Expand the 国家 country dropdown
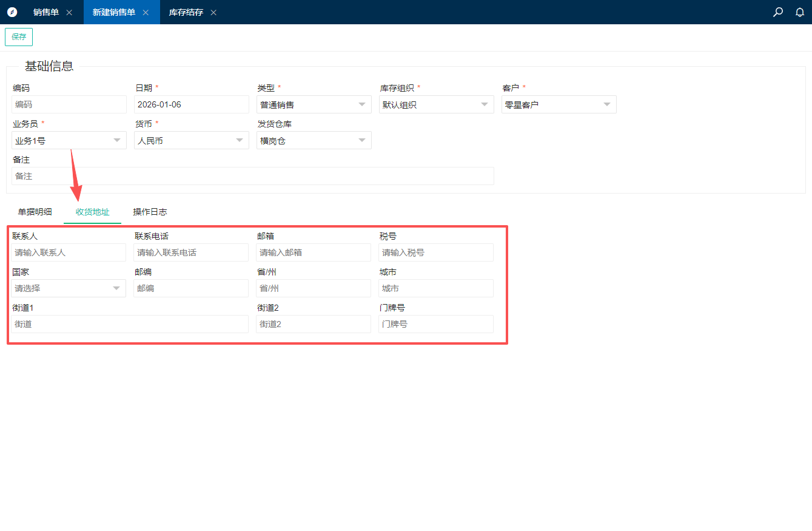Viewport: 812px width, 531px height. click(x=69, y=288)
